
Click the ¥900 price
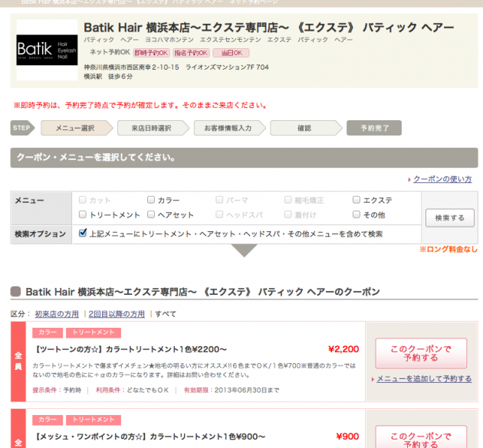point(347,437)
